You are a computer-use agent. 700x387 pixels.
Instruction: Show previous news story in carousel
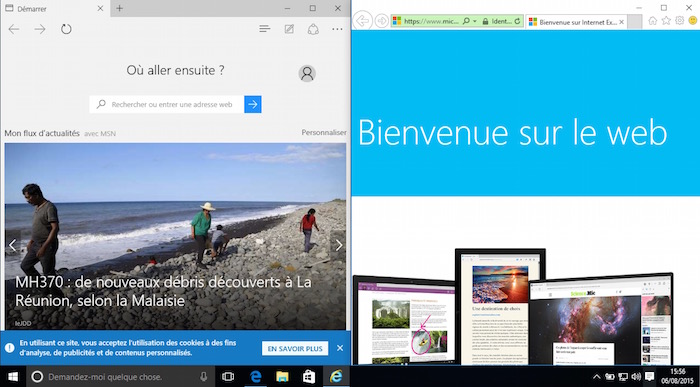pyautogui.click(x=12, y=245)
